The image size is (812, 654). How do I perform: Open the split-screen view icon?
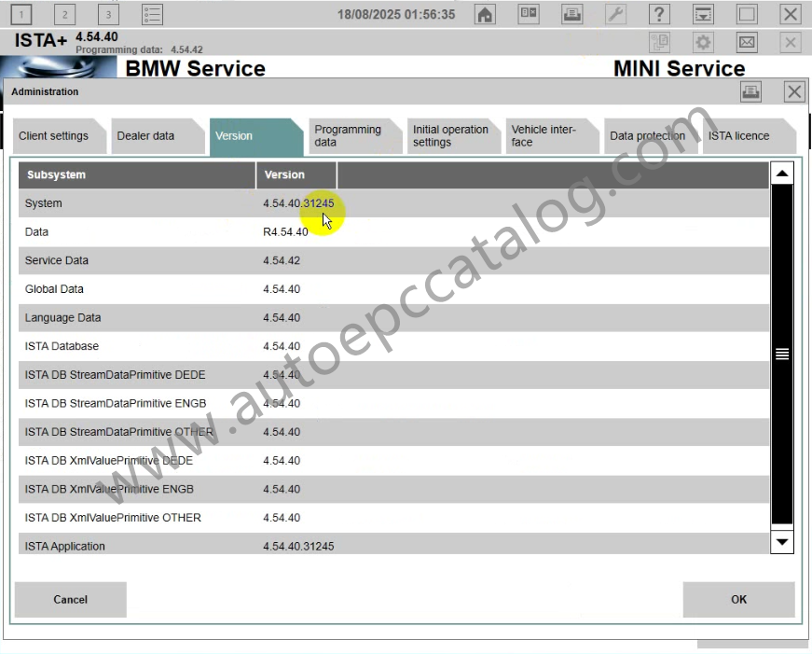[529, 14]
